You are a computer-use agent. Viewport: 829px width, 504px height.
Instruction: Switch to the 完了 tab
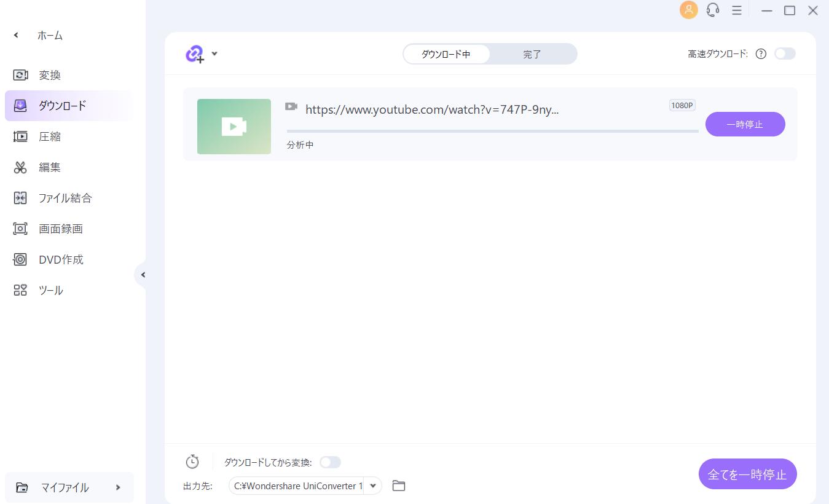point(532,54)
